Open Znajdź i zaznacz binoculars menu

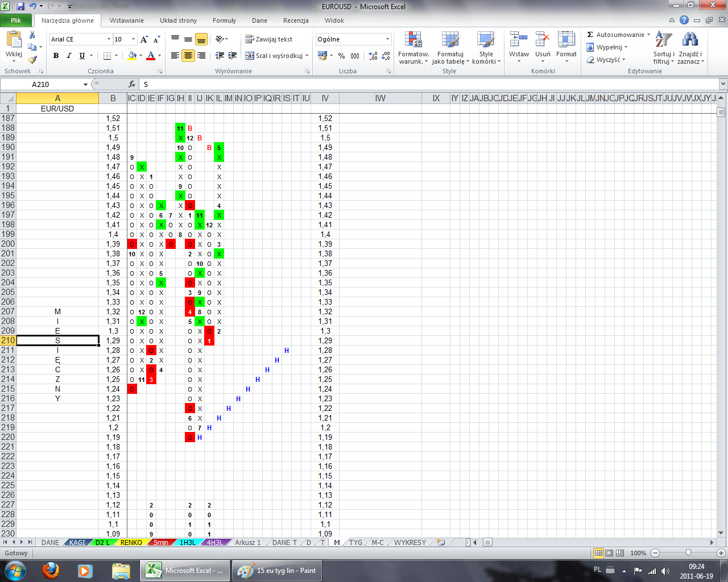[x=690, y=48]
